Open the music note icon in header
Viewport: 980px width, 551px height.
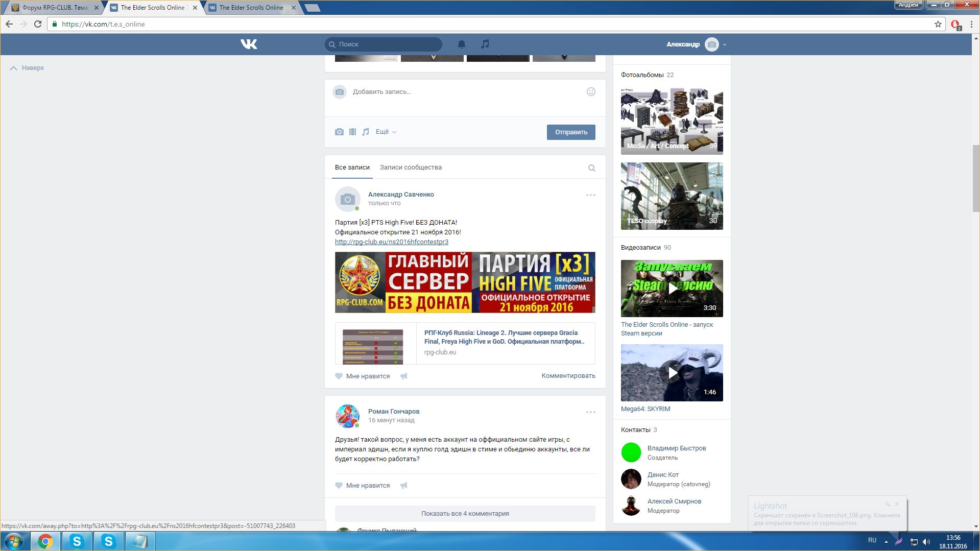point(485,44)
